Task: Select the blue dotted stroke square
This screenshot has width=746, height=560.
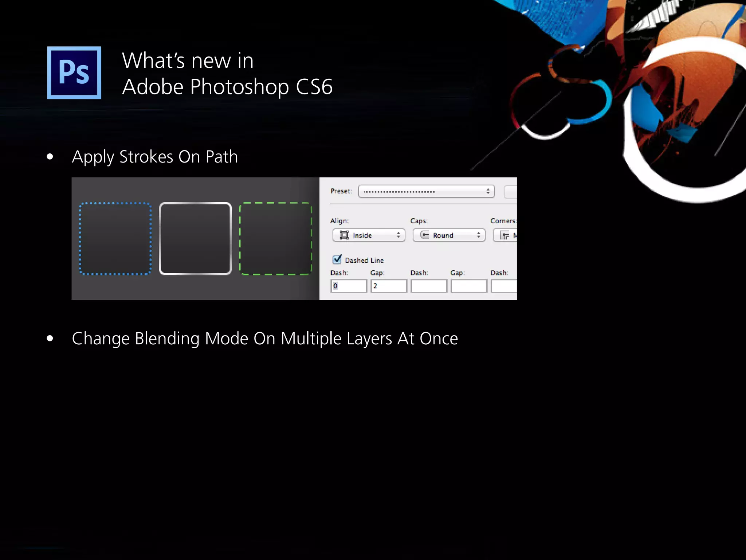Action: coord(115,238)
